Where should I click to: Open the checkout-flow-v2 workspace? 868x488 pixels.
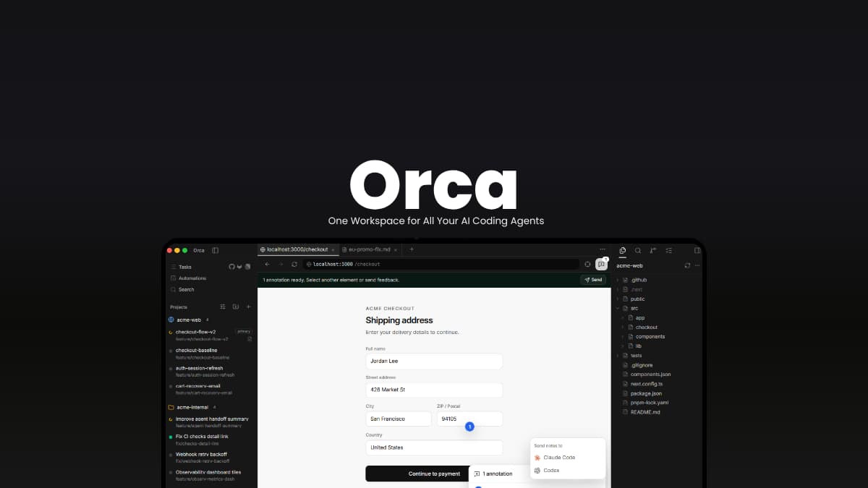[210, 335]
